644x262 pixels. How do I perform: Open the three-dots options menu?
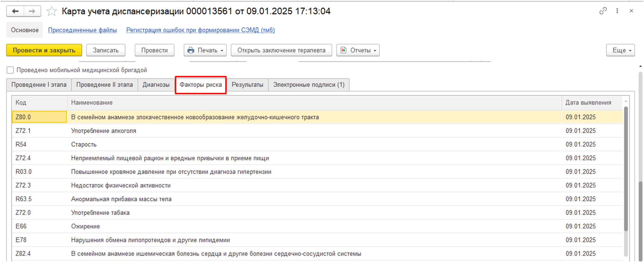(x=617, y=11)
